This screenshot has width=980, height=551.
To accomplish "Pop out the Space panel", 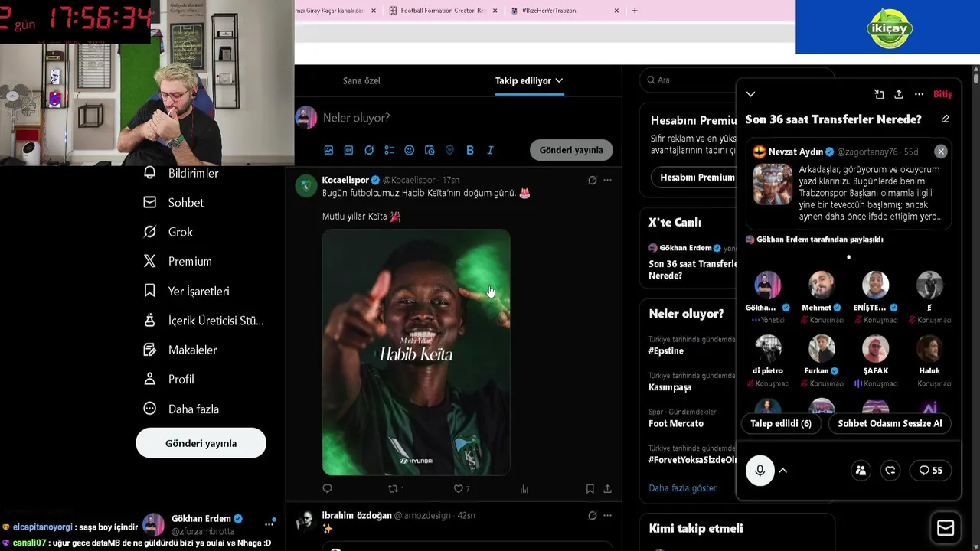I will coord(879,94).
